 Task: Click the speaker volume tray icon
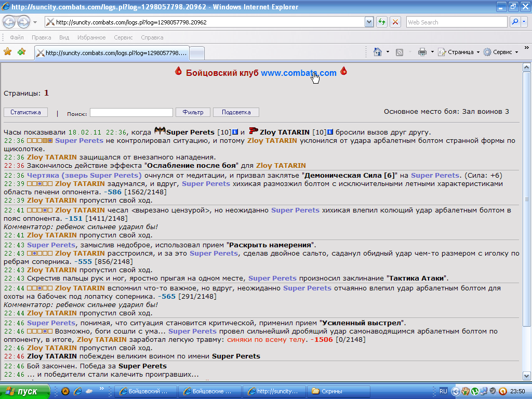click(493, 391)
